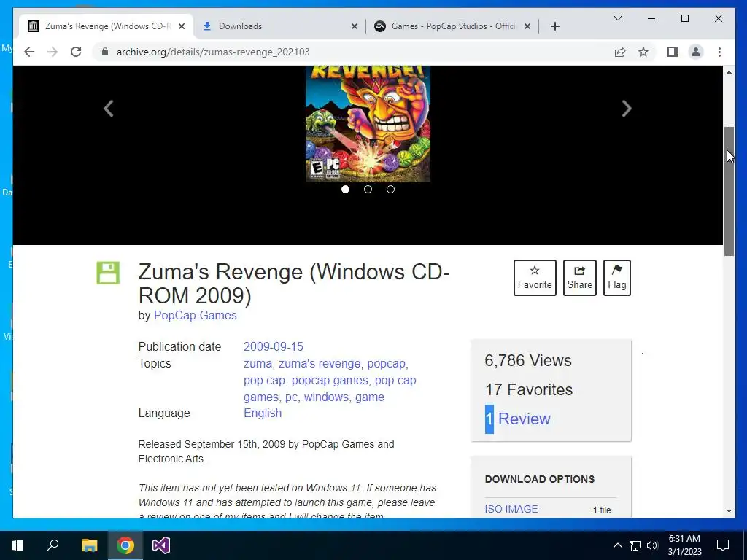Open the Chrome profile avatar

click(696, 52)
